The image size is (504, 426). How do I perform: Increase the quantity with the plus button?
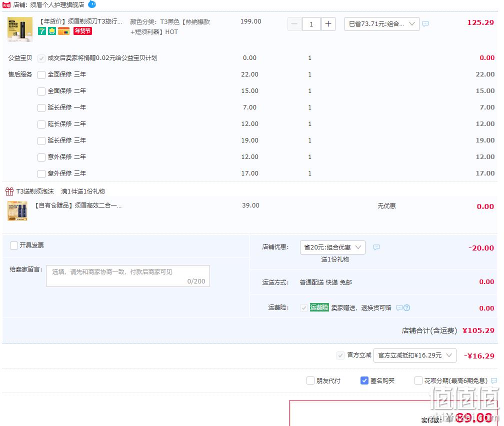point(328,24)
